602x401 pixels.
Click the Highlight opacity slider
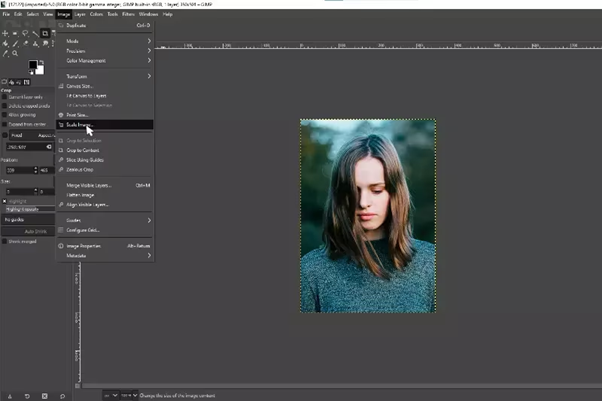[x=30, y=209]
